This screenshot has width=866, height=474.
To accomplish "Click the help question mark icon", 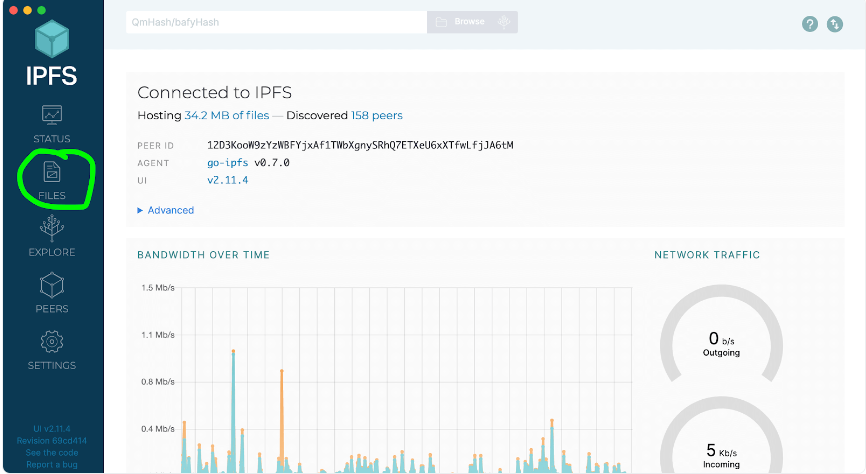I will pyautogui.click(x=810, y=24).
